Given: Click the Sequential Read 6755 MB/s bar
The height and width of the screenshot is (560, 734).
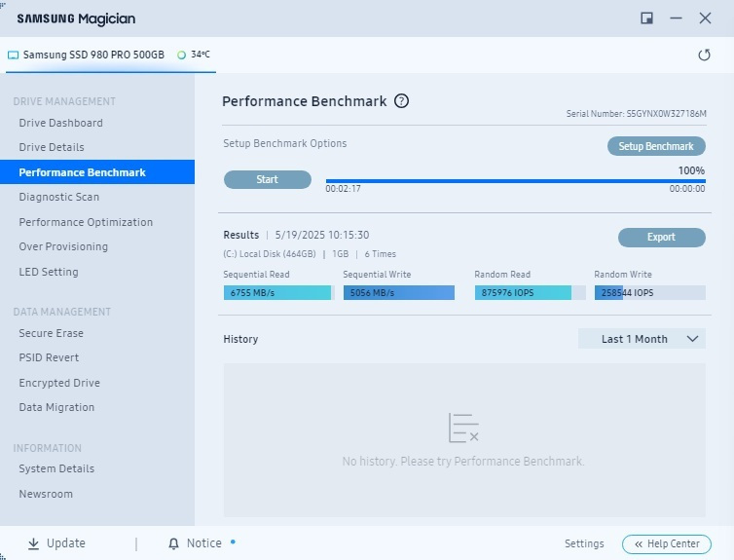Looking at the screenshot, I should pos(279,292).
